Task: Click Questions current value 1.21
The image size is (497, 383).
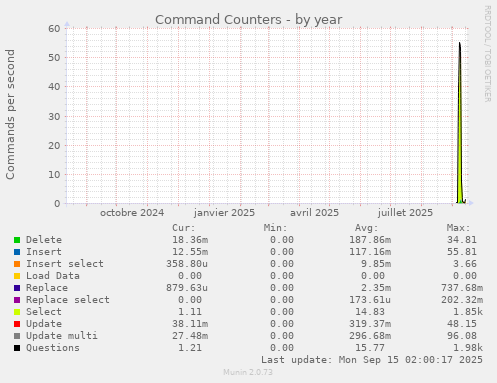Action: pos(190,348)
